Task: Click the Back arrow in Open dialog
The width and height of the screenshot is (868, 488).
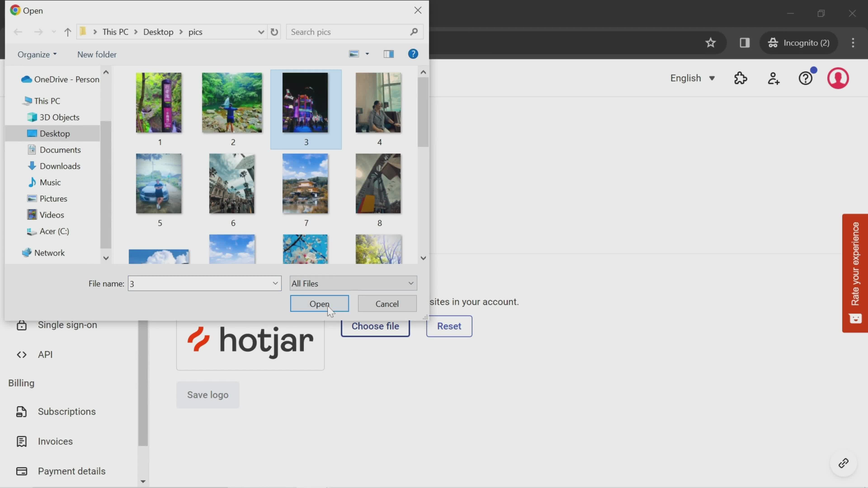Action: pos(18,32)
